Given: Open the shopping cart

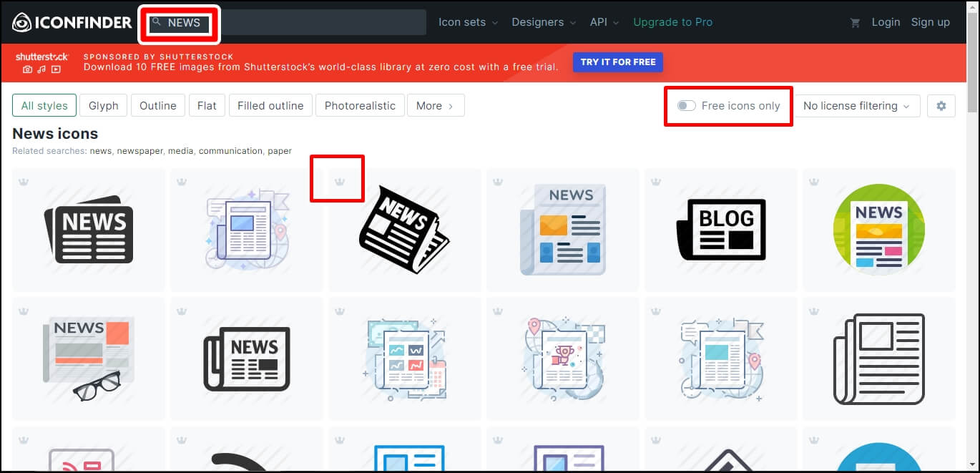Looking at the screenshot, I should (855, 22).
